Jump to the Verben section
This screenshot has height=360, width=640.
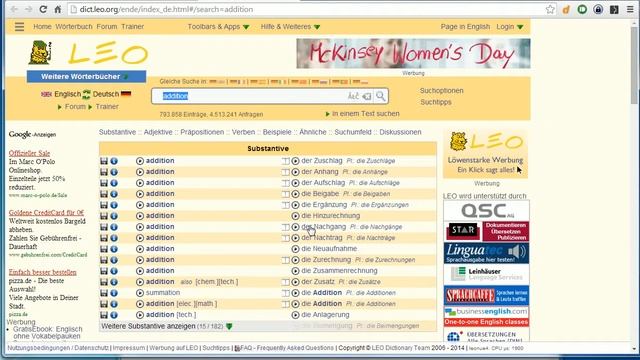[x=243, y=132]
